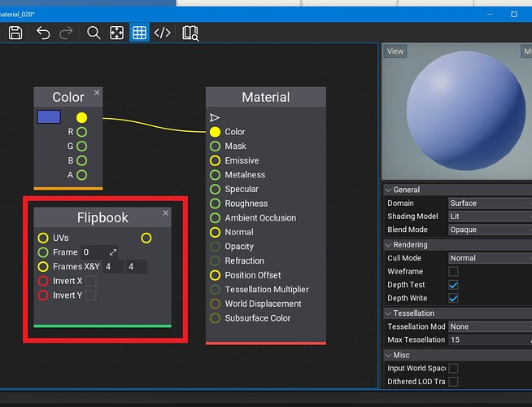The image size is (532, 407).
Task: Click the Max Tessellation value field
Action: coord(490,339)
